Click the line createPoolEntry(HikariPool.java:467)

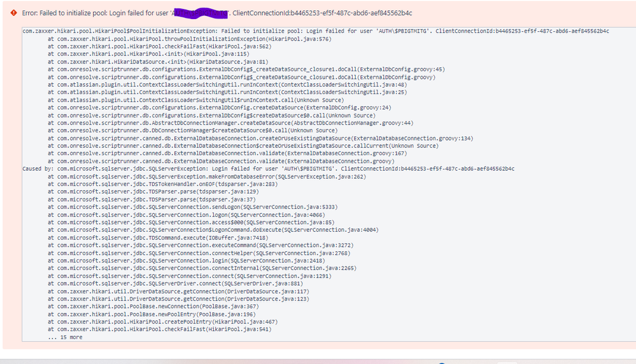(x=162, y=322)
